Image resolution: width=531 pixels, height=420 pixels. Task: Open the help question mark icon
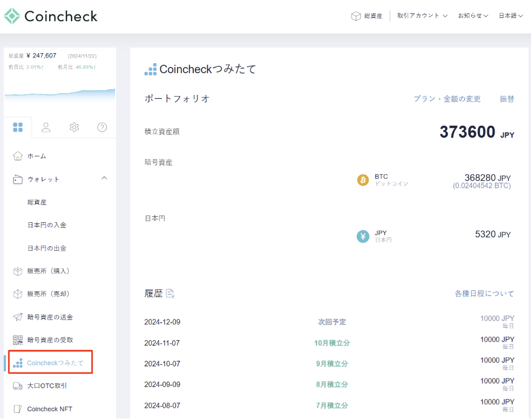coord(102,127)
